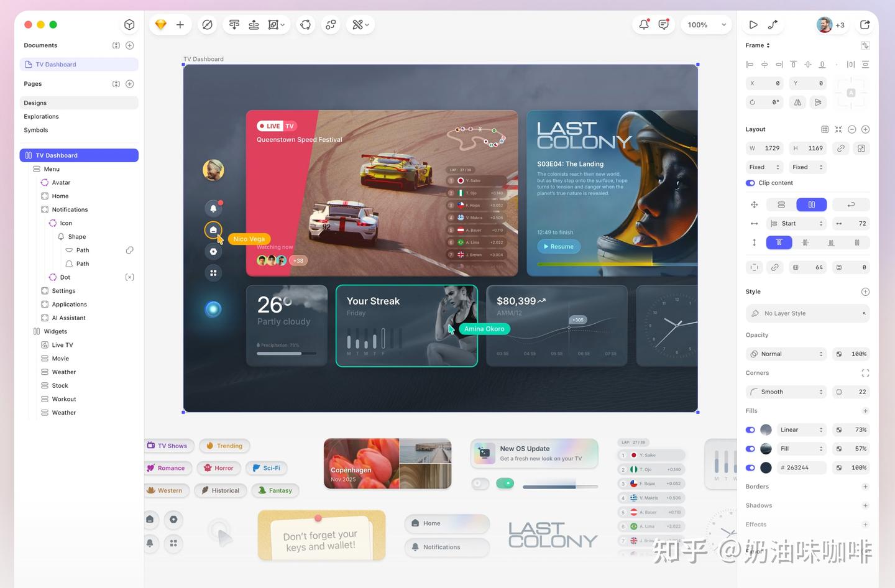Click the Sci-Fi genre chip
Viewport: 895px width, 588px height.
click(266, 468)
